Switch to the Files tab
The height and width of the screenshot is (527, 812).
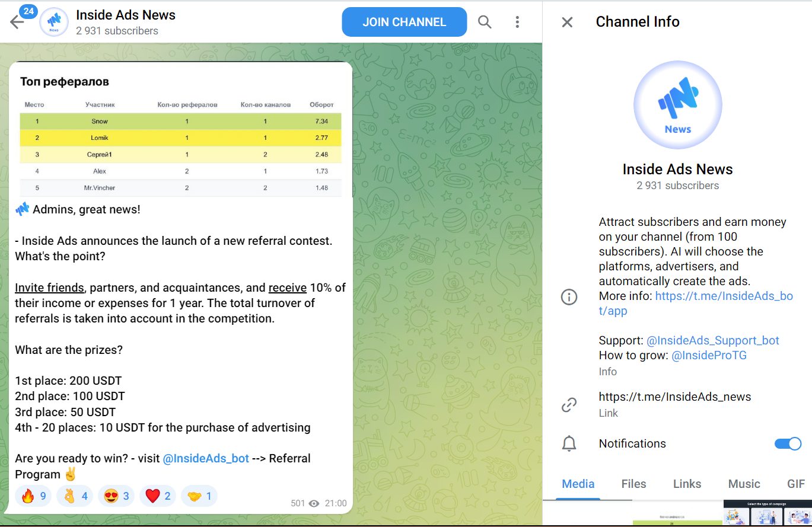tap(633, 484)
